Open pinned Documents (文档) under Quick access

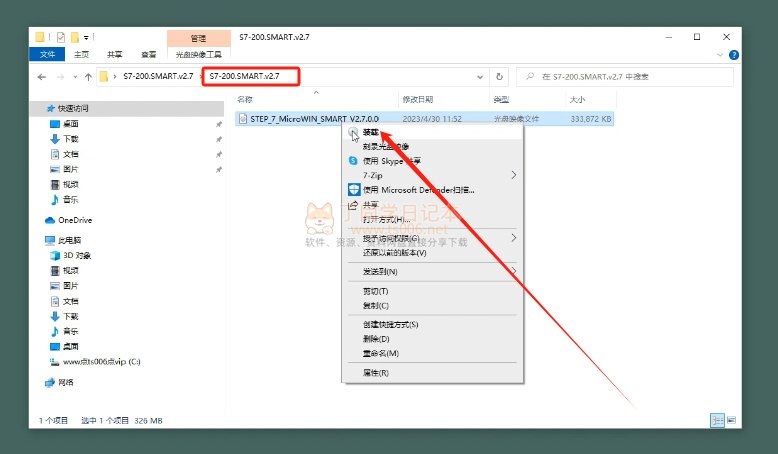tap(70, 154)
